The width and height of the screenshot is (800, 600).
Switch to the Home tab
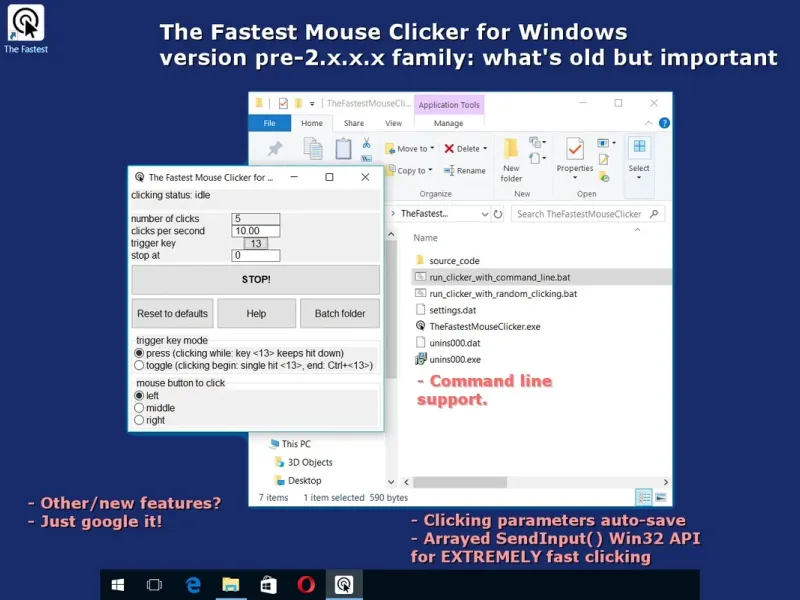click(x=312, y=123)
